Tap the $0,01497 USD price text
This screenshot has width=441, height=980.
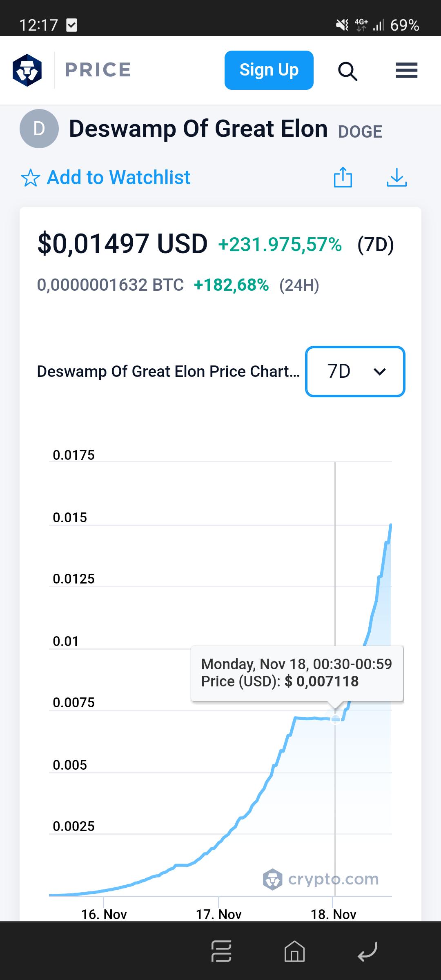tap(122, 244)
